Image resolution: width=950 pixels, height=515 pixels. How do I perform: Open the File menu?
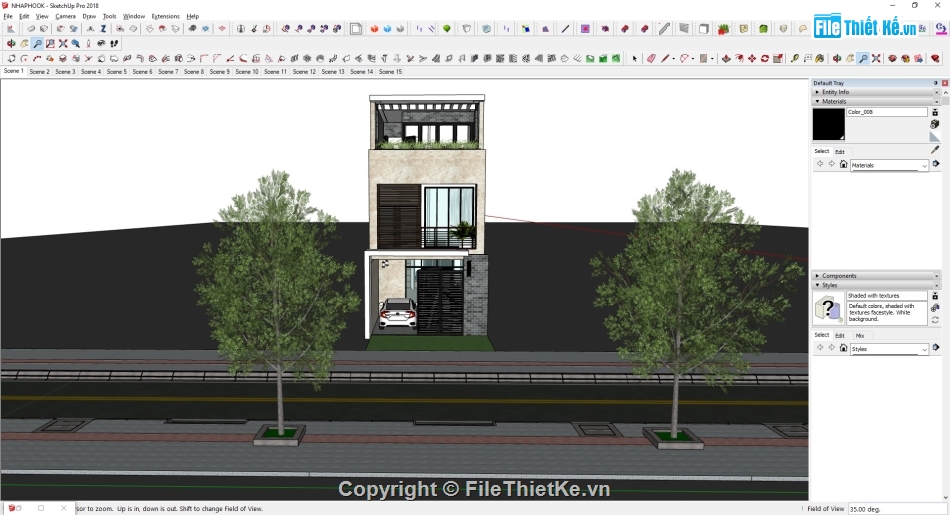(8, 16)
